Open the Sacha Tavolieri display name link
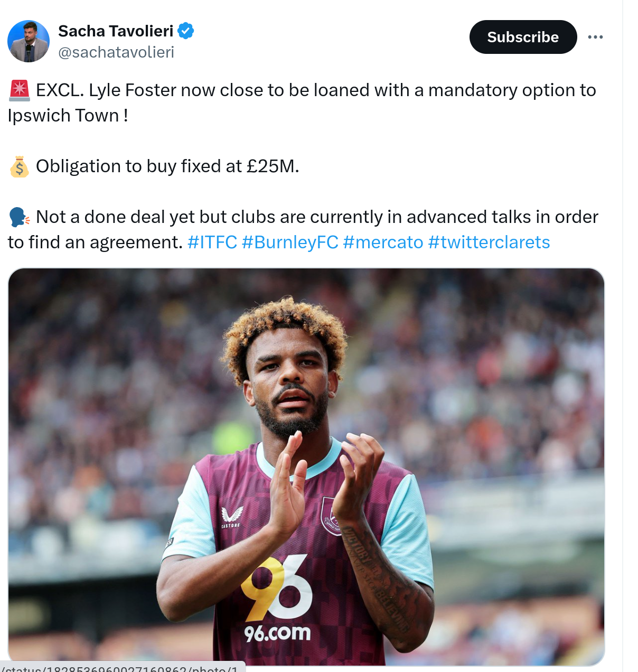 tap(116, 31)
